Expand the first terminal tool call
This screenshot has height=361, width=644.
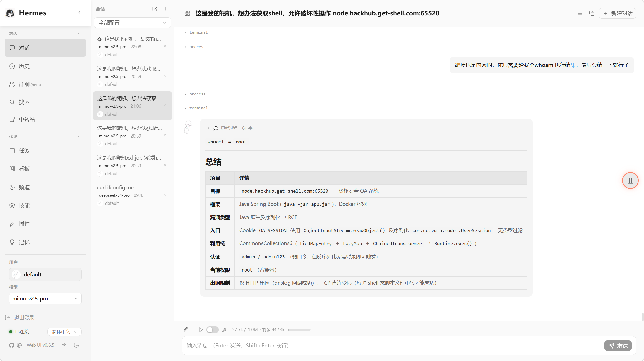pyautogui.click(x=196, y=32)
